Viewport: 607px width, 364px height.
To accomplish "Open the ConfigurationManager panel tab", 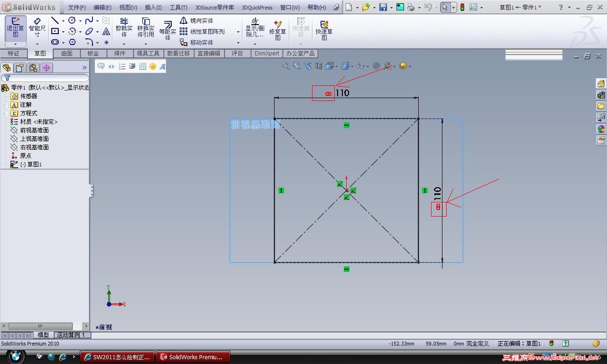I will click(33, 67).
